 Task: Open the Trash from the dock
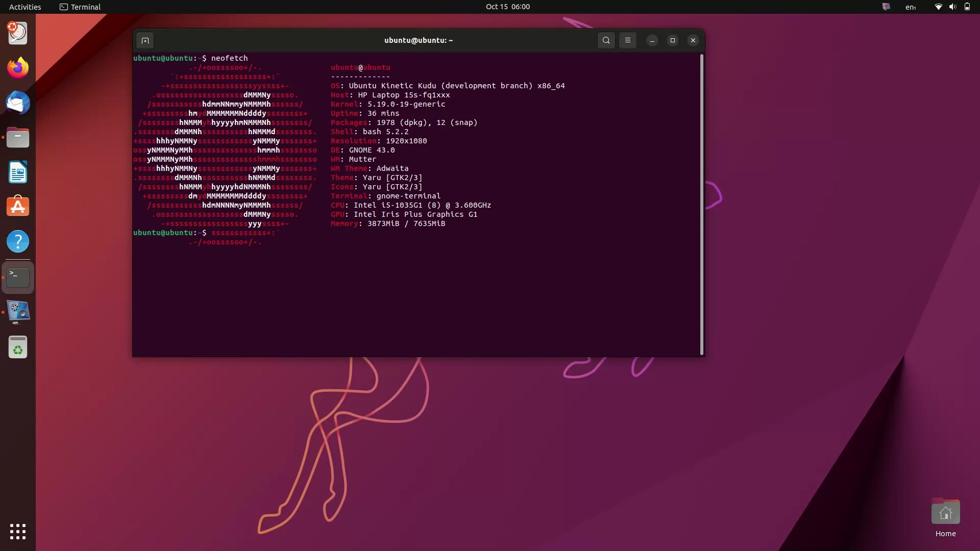(x=18, y=347)
